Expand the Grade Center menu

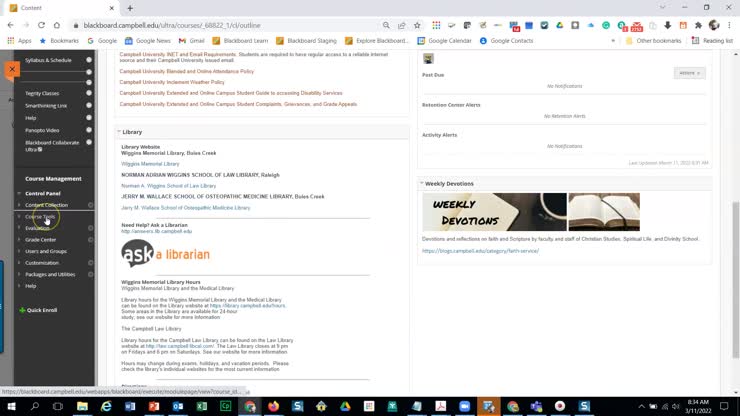point(41,240)
